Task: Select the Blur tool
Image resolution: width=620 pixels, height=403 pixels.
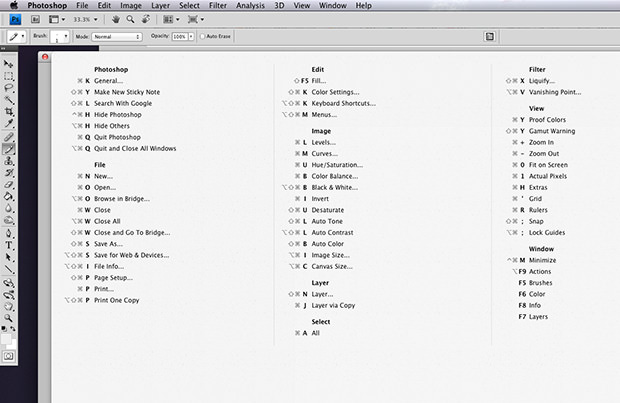Action: point(8,208)
